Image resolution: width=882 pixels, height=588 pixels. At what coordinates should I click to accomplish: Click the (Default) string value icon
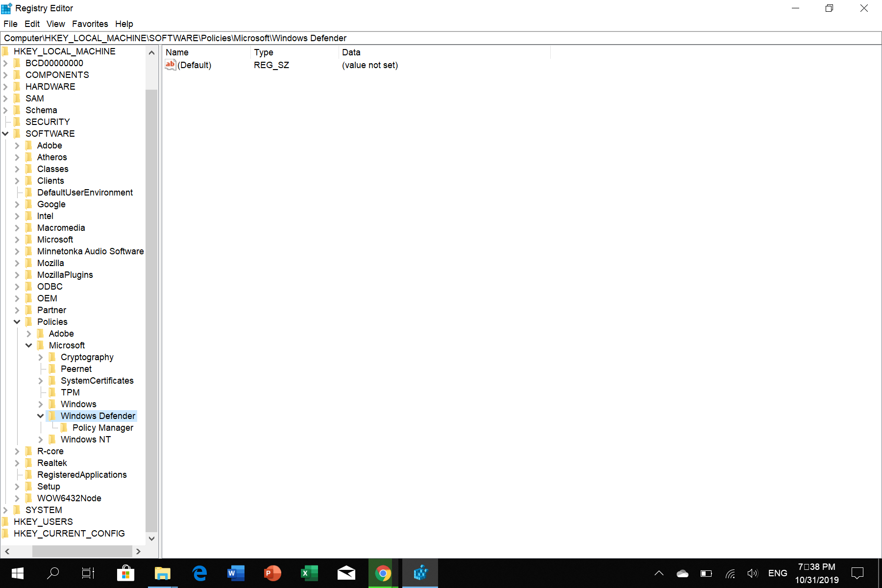click(170, 65)
